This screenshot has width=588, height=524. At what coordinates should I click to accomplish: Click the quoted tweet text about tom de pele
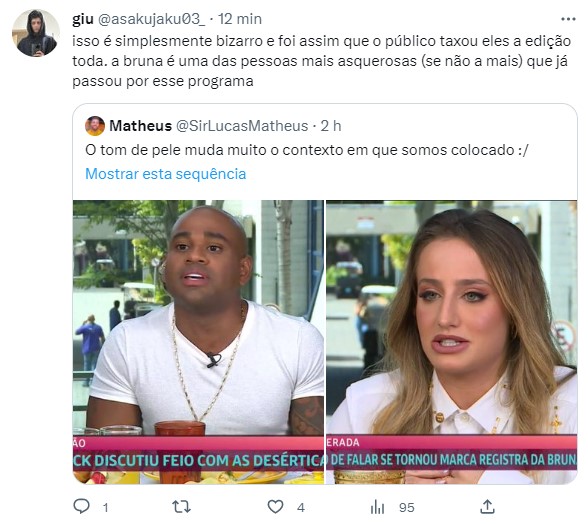click(307, 150)
